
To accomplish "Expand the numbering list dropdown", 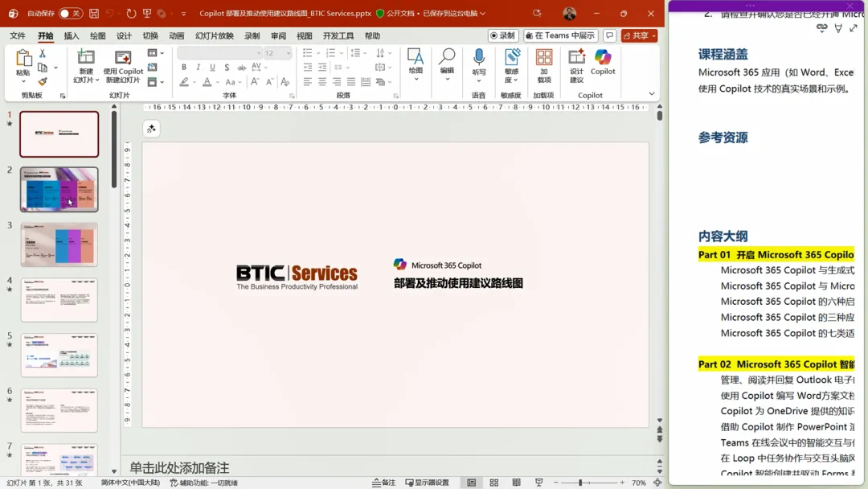I will pos(341,53).
